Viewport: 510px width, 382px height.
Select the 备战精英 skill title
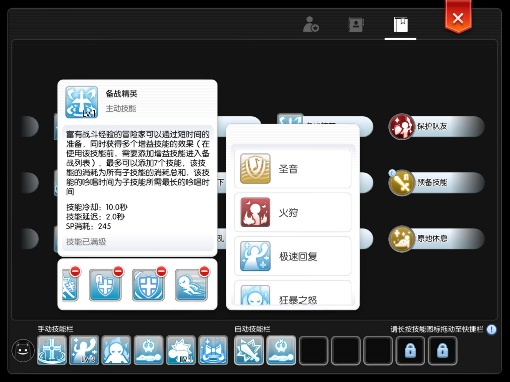click(x=121, y=94)
